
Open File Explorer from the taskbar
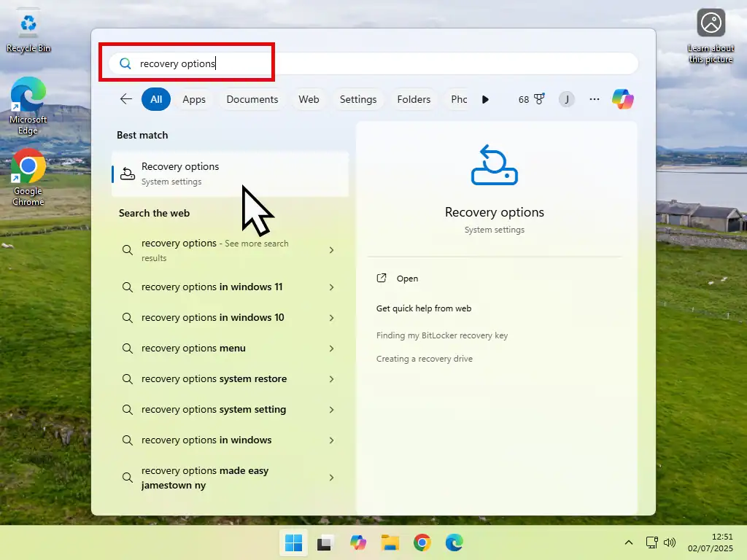[390, 542]
